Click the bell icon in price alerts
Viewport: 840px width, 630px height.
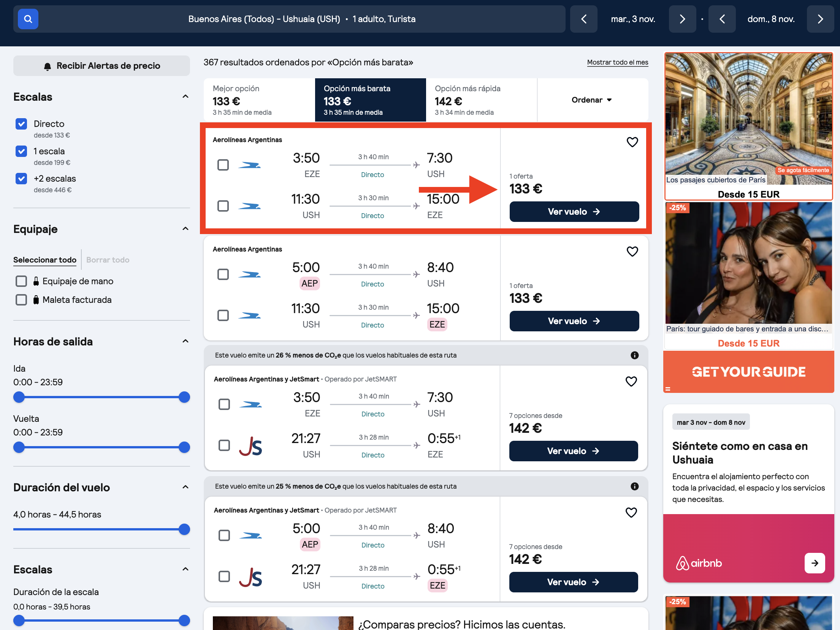(47, 66)
